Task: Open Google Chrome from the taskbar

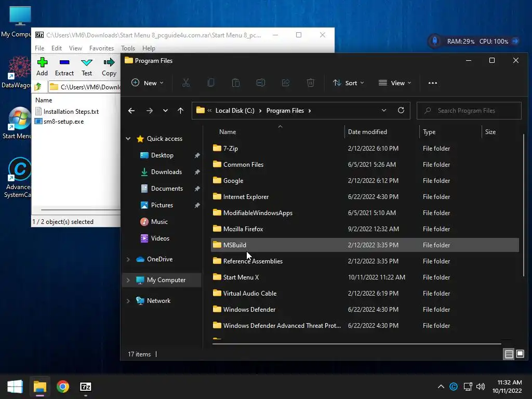Action: click(63, 387)
